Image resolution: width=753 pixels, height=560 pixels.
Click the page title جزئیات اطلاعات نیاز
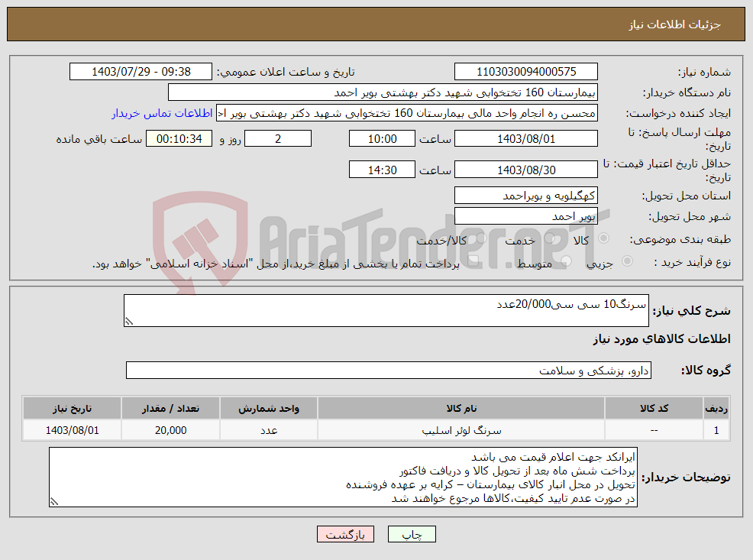click(x=675, y=24)
